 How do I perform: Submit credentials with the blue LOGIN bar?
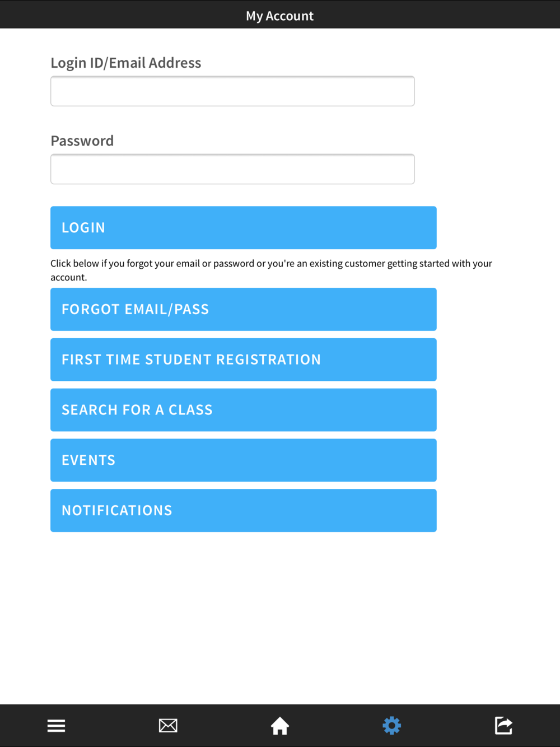244,228
